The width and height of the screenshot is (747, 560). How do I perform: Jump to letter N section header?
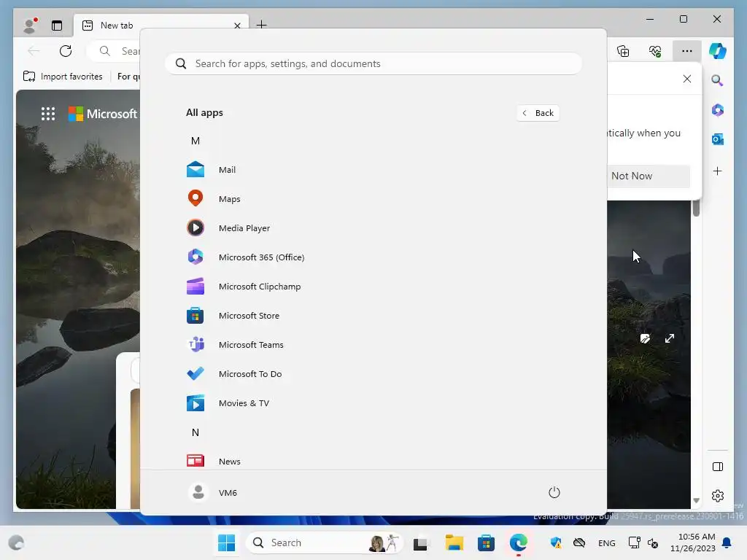[x=196, y=432]
